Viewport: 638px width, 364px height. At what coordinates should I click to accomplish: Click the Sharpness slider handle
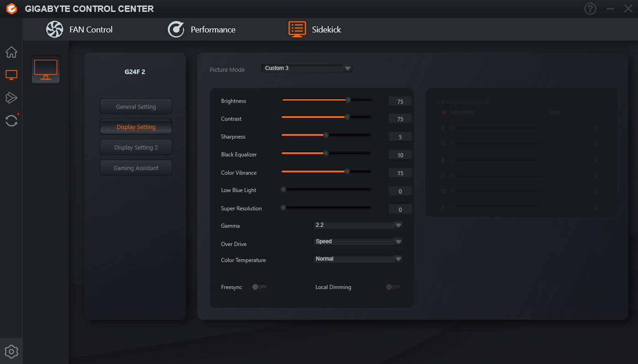click(326, 135)
